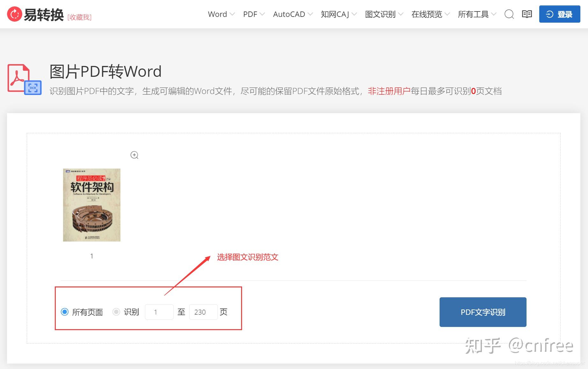Image resolution: width=588 pixels, height=369 pixels.
Task: Open the search magnifier icon in header
Action: click(509, 14)
